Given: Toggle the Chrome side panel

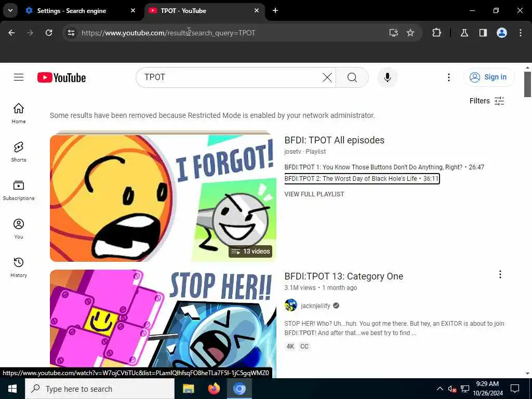Looking at the screenshot, I should [x=483, y=33].
